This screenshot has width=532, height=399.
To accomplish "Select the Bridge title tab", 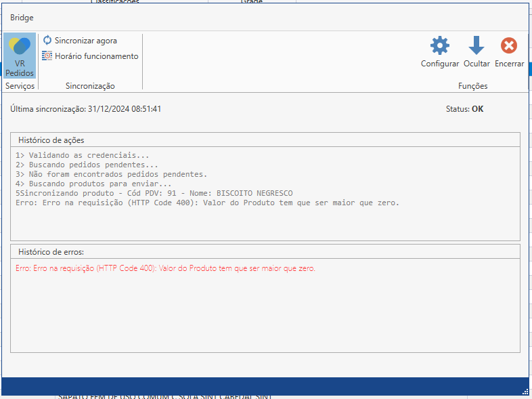I will click(x=22, y=18).
